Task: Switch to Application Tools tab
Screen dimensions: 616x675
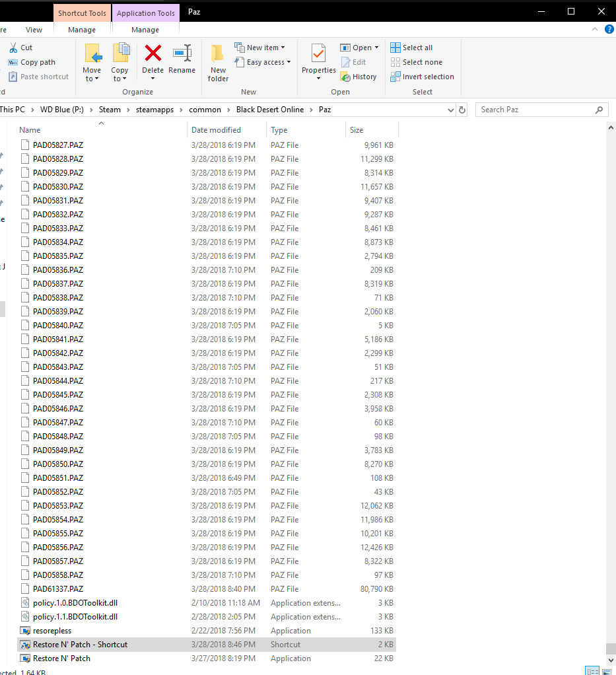Action: 145,13
